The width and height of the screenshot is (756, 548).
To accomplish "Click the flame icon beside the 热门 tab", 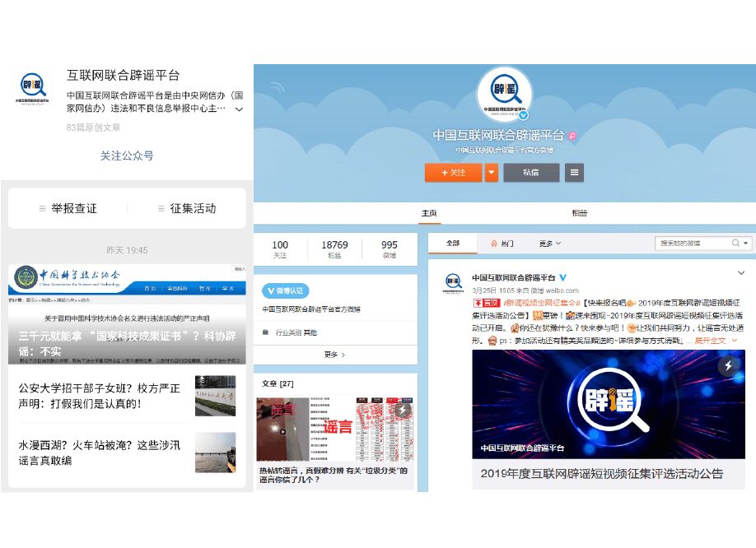I will (x=494, y=244).
